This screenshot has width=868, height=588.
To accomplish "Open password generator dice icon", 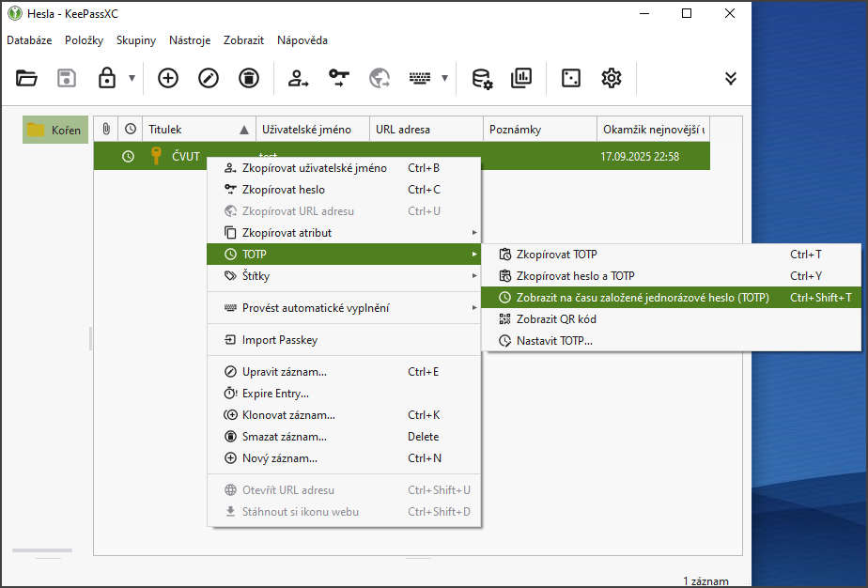I will (570, 78).
